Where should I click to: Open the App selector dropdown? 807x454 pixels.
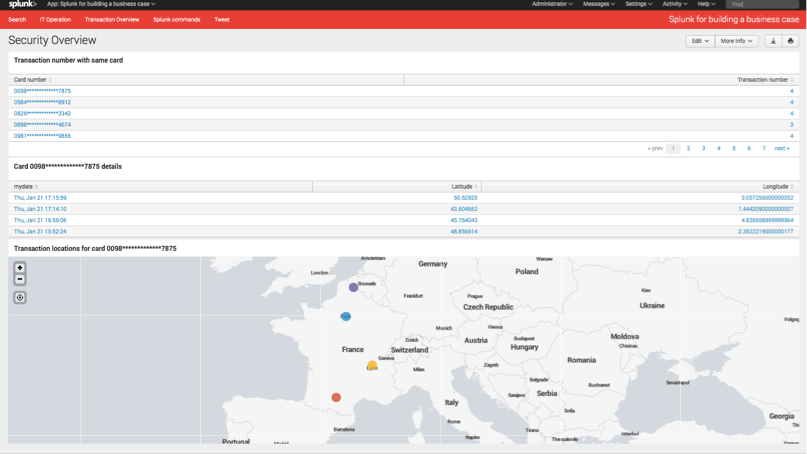tap(101, 4)
